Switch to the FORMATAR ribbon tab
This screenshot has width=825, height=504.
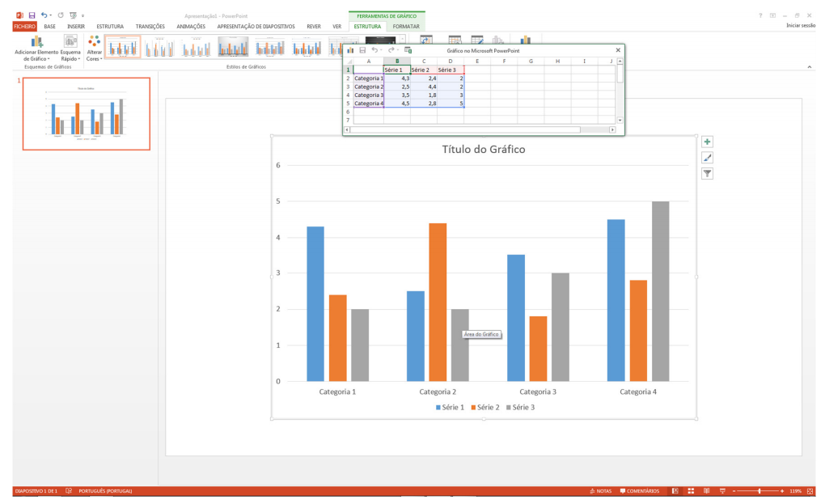pyautogui.click(x=406, y=27)
